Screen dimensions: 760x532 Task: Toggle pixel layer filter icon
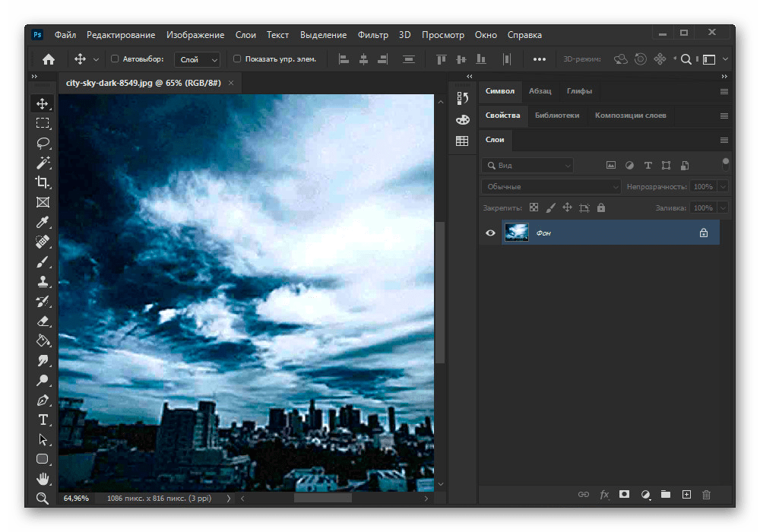611,165
